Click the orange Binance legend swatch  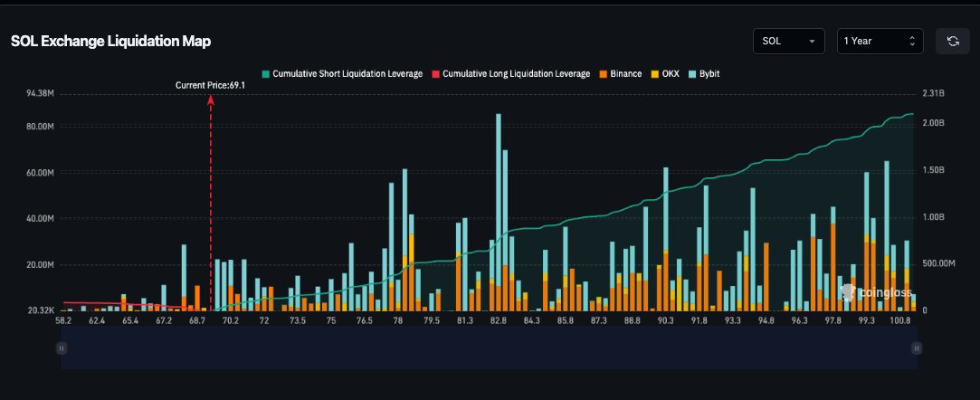[603, 73]
